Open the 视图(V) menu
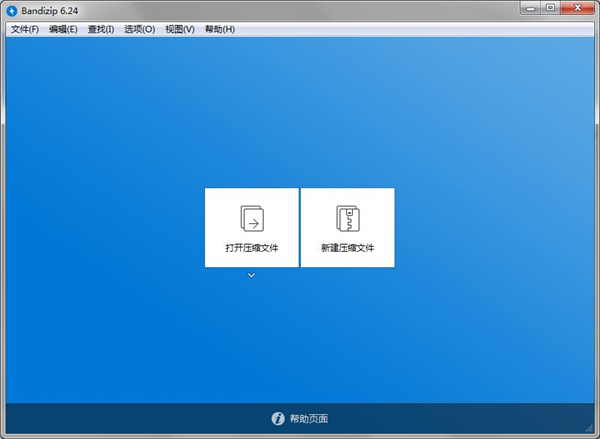 (x=180, y=29)
